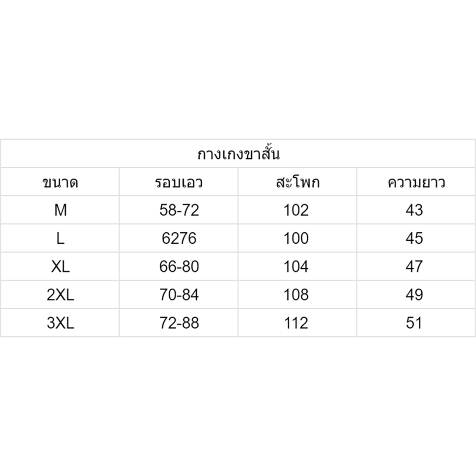Image resolution: width=476 pixels, height=476 pixels.
Task: Click the hip value 108
Action: [296, 295]
